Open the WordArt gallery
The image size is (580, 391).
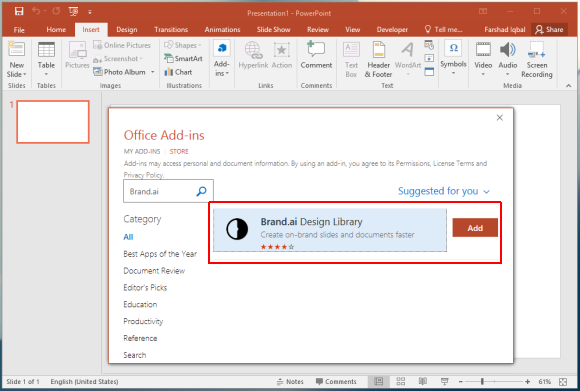[408, 58]
